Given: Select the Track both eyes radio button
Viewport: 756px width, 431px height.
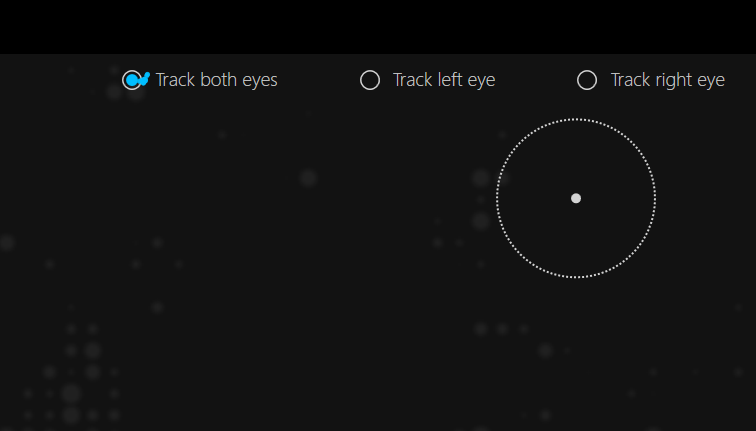Looking at the screenshot, I should (132, 80).
